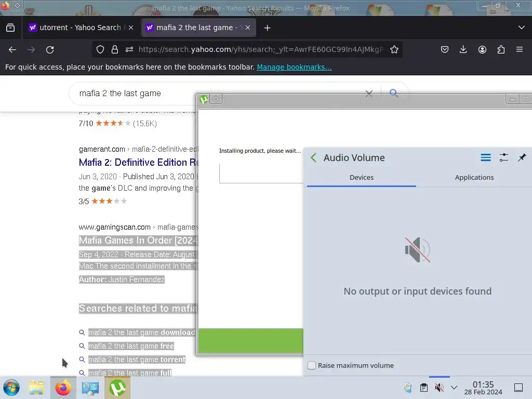532x399 pixels.
Task: Open Mafia Games In Order result link
Action: coord(138,240)
